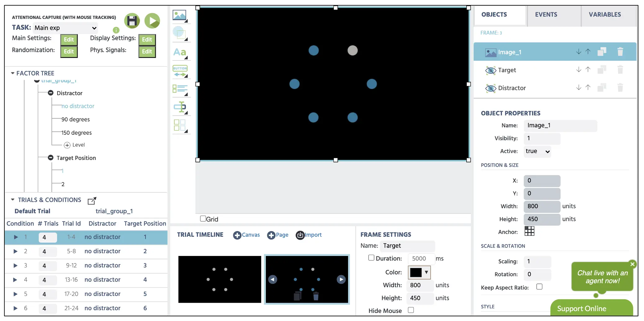
Task: Click the frame Name field containing Target
Action: 407,246
